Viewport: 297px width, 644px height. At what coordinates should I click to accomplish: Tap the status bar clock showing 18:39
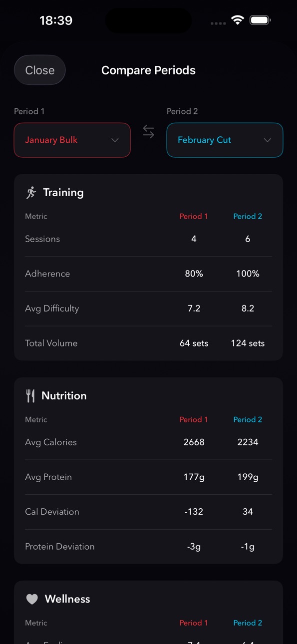click(x=56, y=20)
